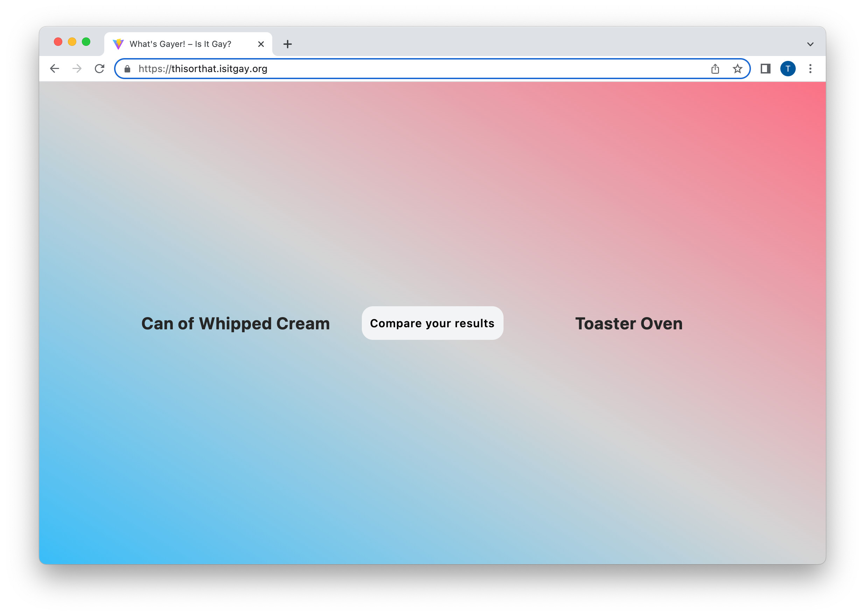
Task: Choose Can of Whipped Cream
Action: [235, 323]
